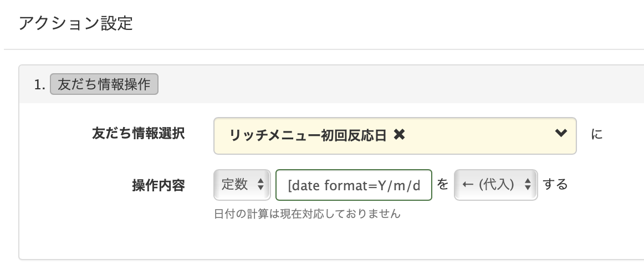The image size is (644, 274).
Task: Click the 友だち情報選択 field label
Action: tap(139, 134)
